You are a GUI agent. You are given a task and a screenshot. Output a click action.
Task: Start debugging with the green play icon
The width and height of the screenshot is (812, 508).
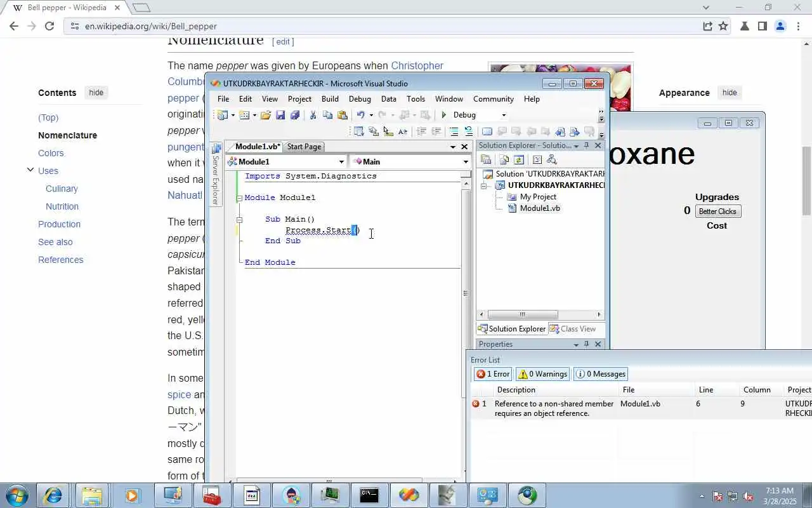[444, 115]
